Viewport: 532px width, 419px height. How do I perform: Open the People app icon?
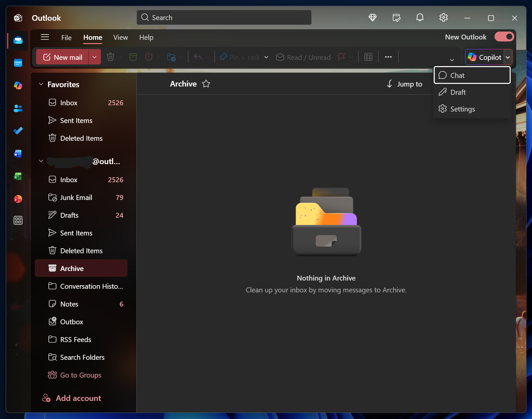point(18,109)
